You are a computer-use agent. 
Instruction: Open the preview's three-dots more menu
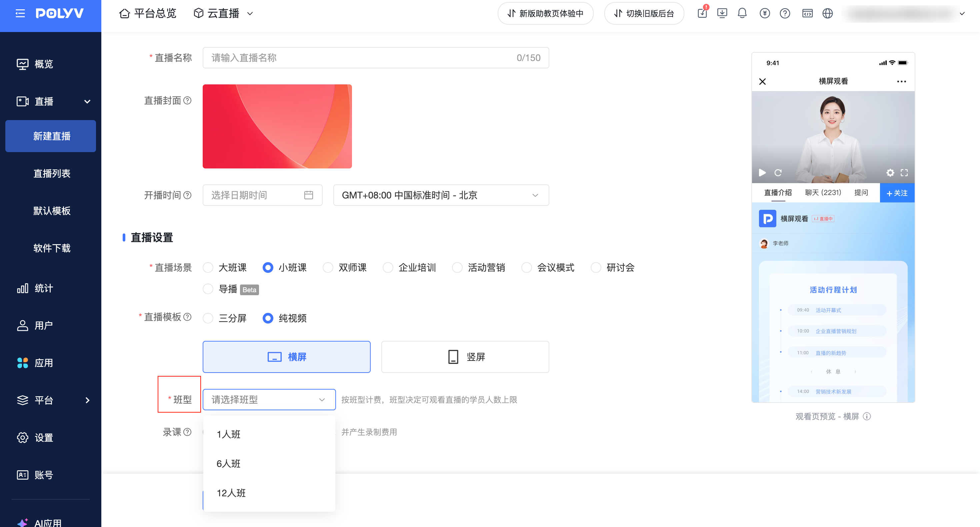coord(901,81)
